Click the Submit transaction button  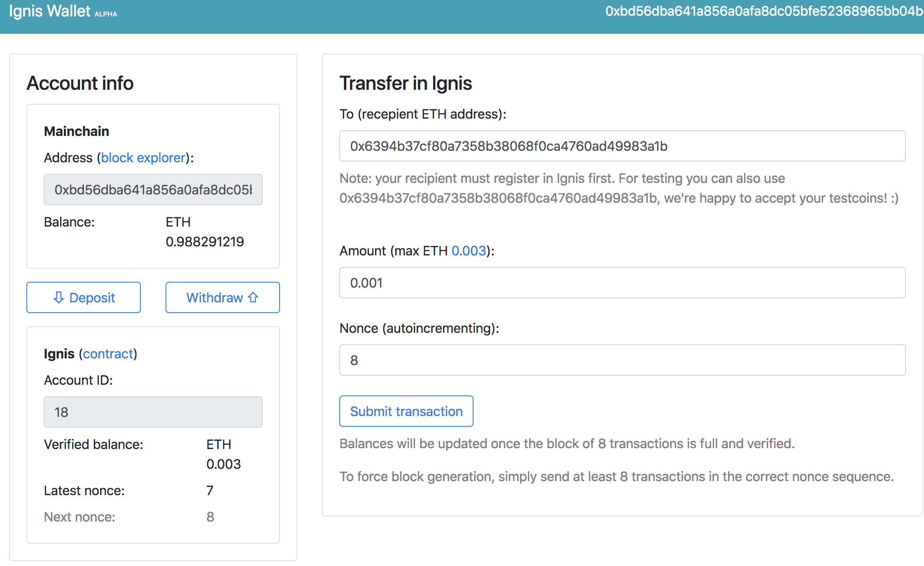(406, 411)
